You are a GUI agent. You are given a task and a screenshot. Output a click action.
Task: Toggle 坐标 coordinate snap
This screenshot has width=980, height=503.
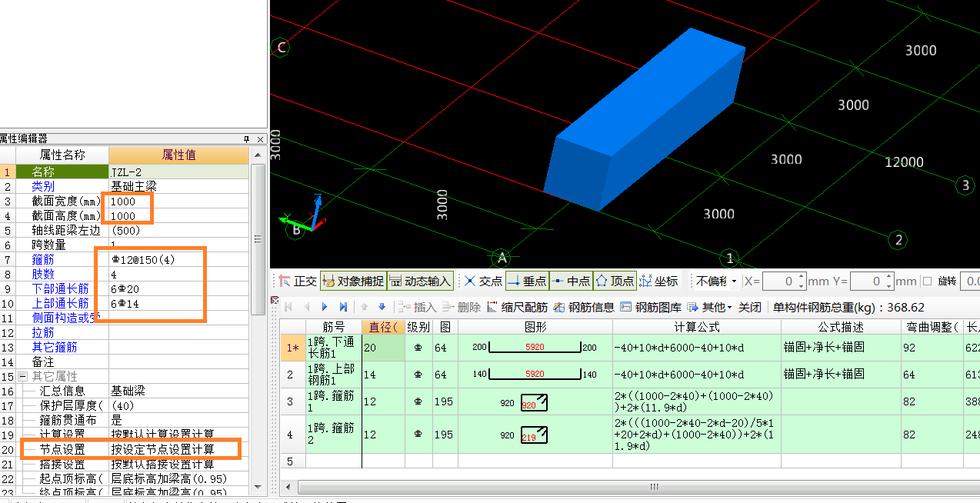658,281
